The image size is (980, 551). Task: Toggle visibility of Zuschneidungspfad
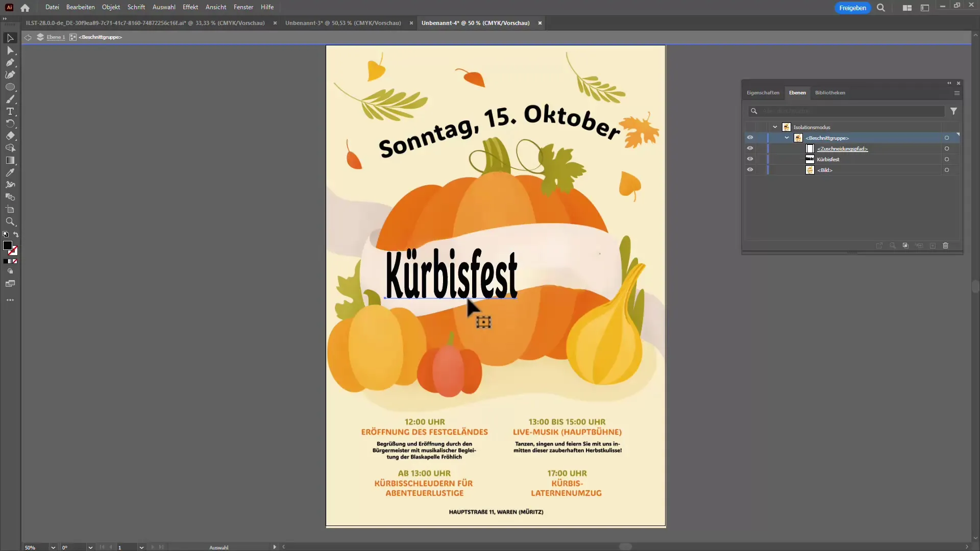[x=750, y=148]
